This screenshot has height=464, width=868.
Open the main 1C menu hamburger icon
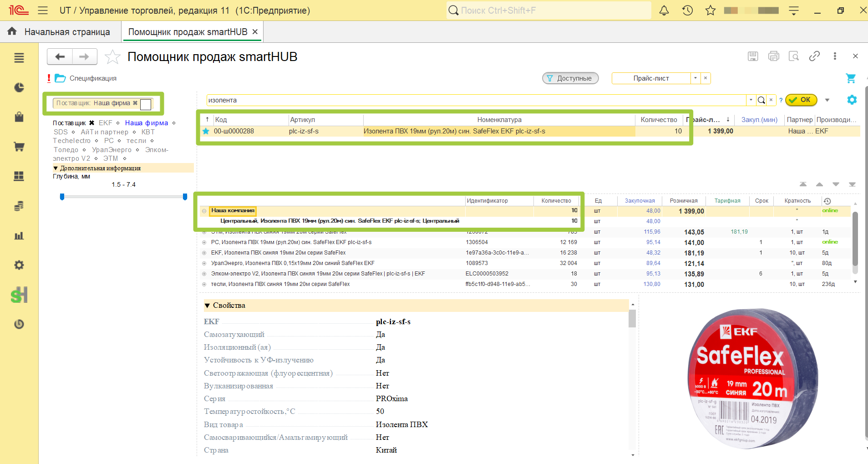(43, 10)
